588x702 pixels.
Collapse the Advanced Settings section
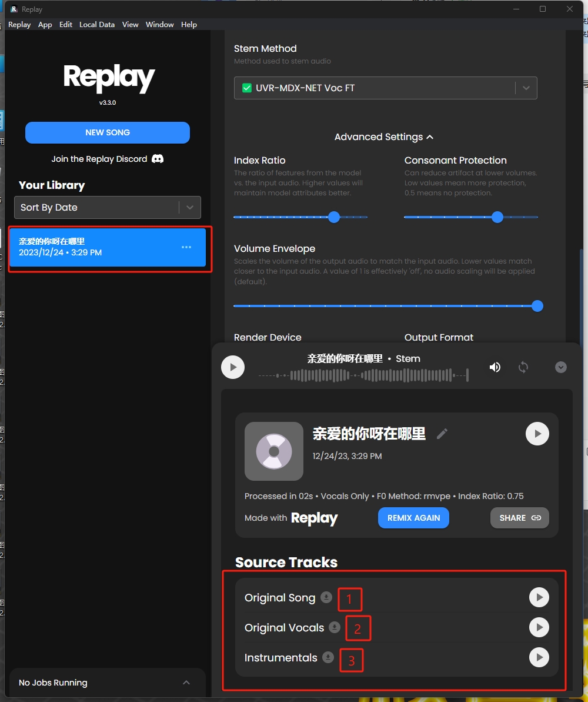(x=384, y=137)
